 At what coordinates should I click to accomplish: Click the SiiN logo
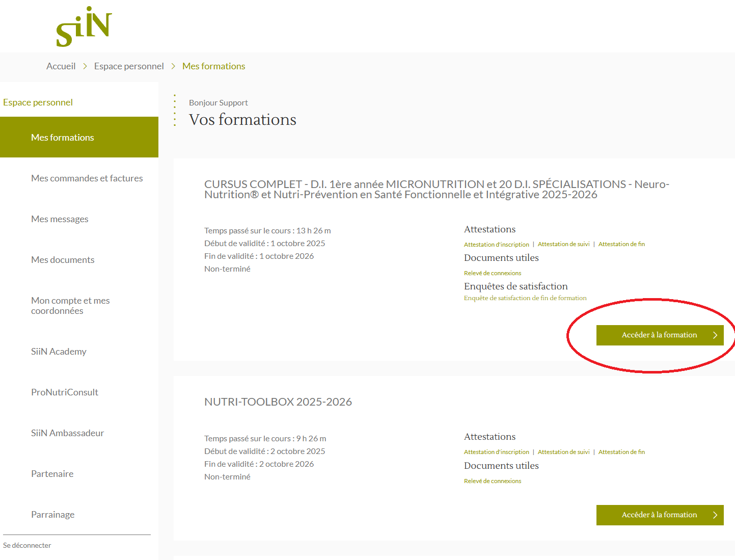84,26
